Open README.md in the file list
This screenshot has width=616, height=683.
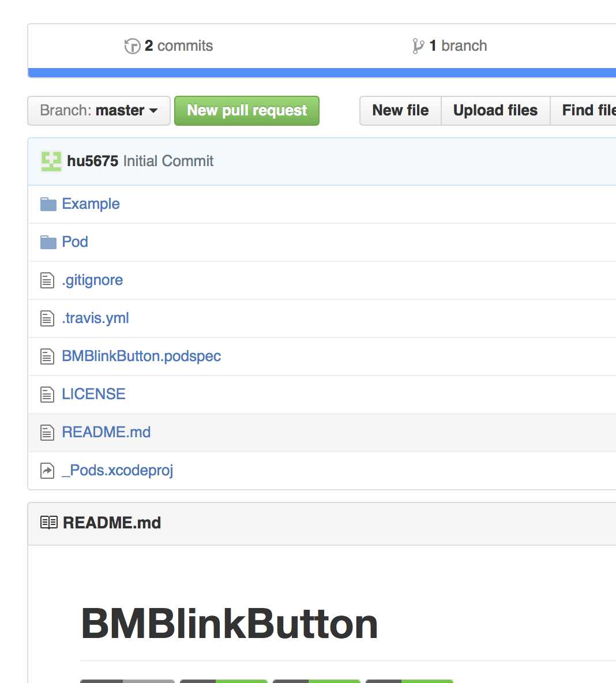pyautogui.click(x=106, y=432)
